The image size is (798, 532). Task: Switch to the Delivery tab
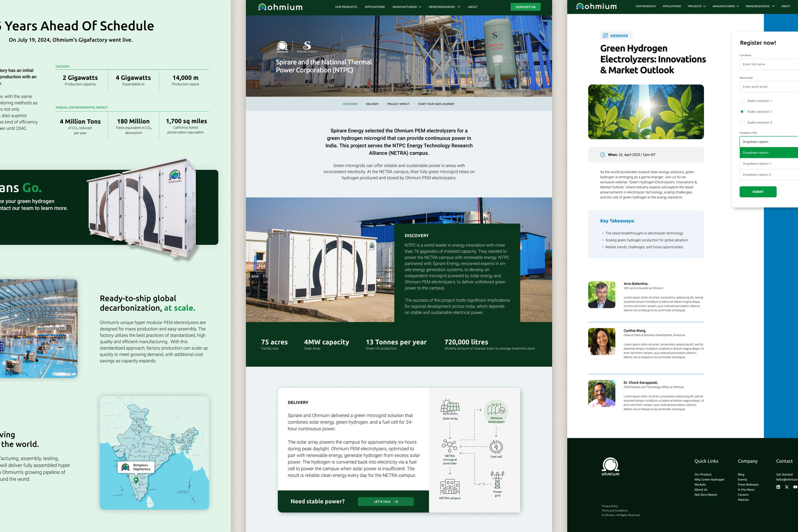[x=372, y=104]
